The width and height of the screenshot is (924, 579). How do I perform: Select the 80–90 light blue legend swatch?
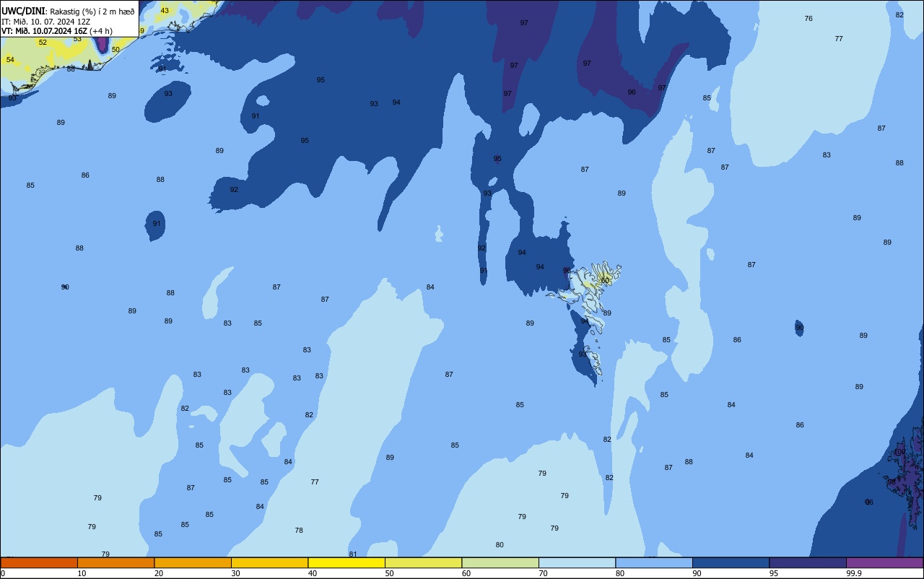click(654, 562)
